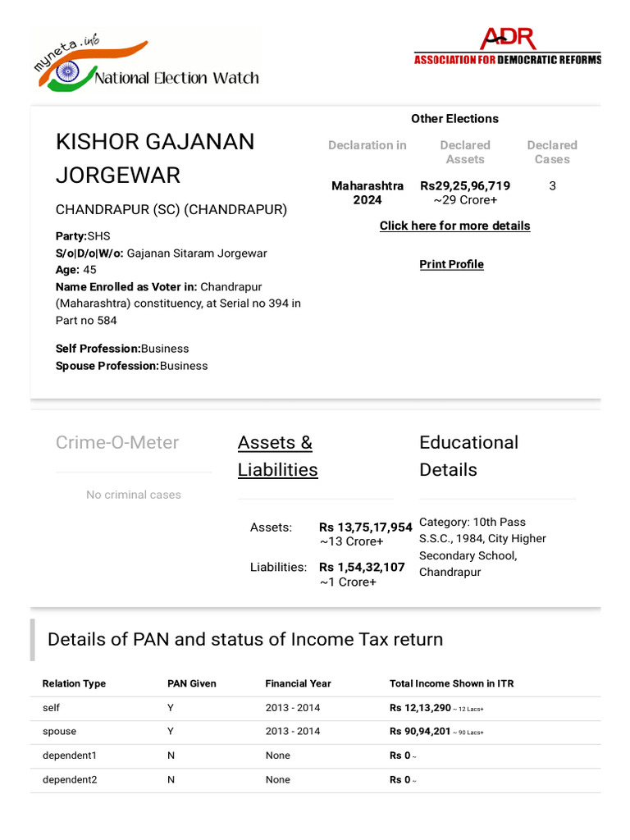Viewport: 630px width, 840px height.
Task: Click the candidate name Kishor Gajanan Jorgewar
Action: pos(155,158)
